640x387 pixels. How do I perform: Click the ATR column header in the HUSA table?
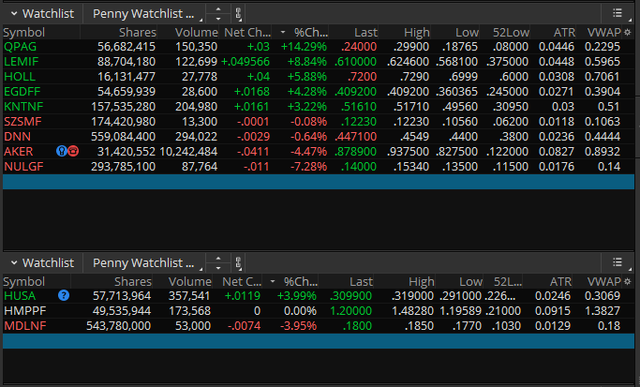560,281
